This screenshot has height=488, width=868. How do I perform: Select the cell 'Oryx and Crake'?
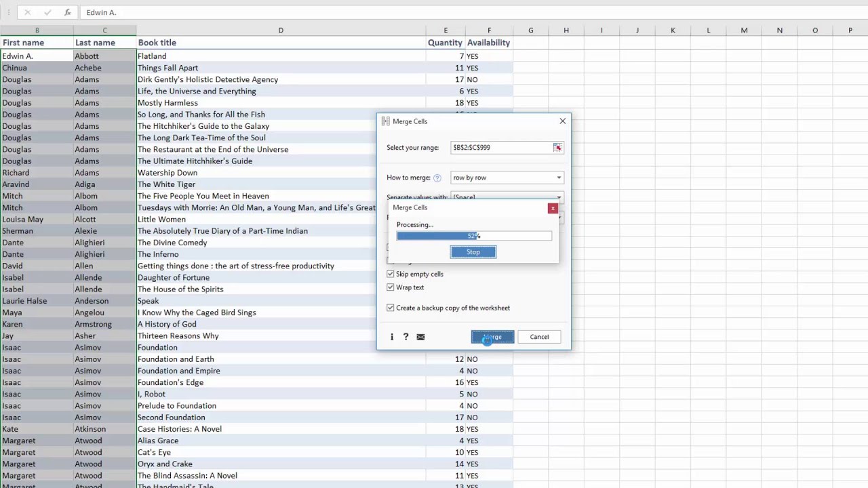tap(281, 464)
